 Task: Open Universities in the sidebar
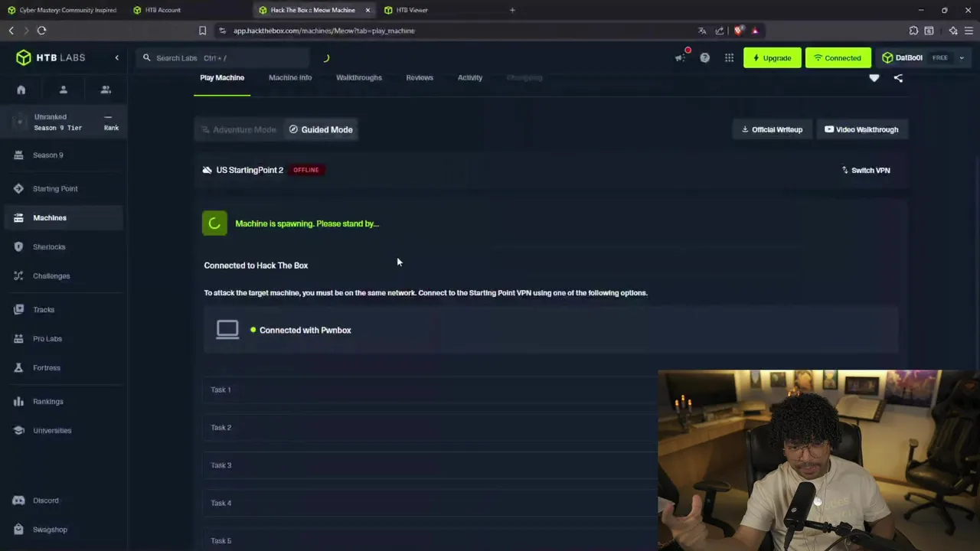click(64, 430)
